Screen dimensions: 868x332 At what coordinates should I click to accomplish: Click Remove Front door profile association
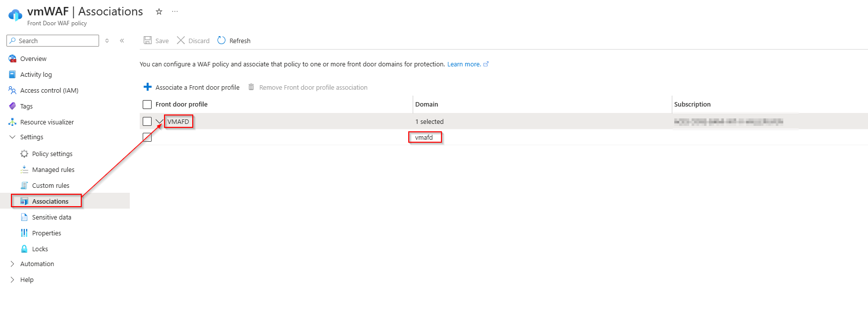point(313,87)
